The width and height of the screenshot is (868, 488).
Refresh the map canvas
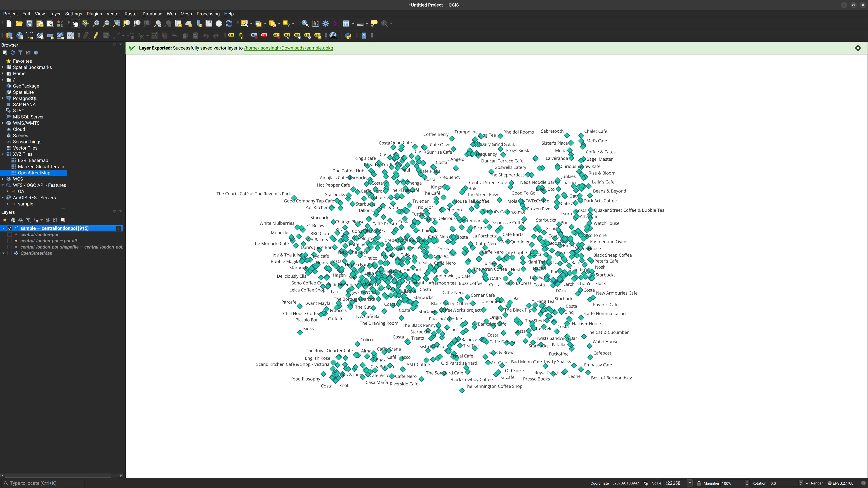click(229, 23)
